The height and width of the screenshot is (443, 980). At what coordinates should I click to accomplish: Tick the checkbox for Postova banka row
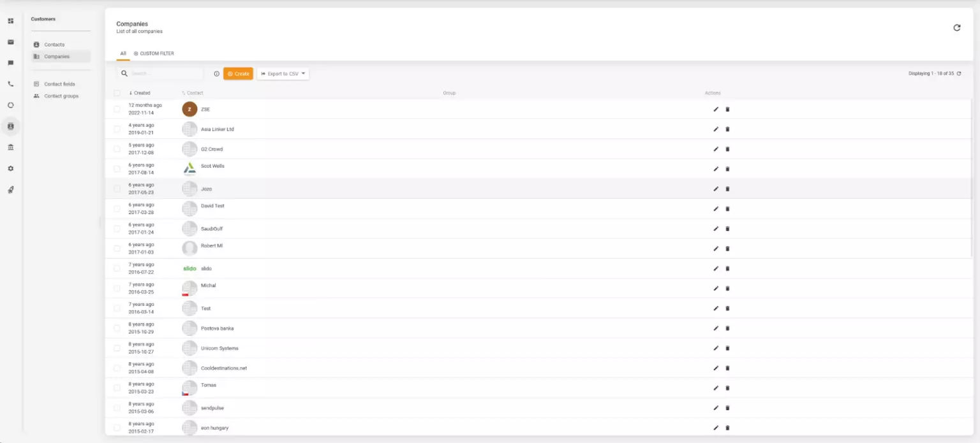[x=117, y=328]
